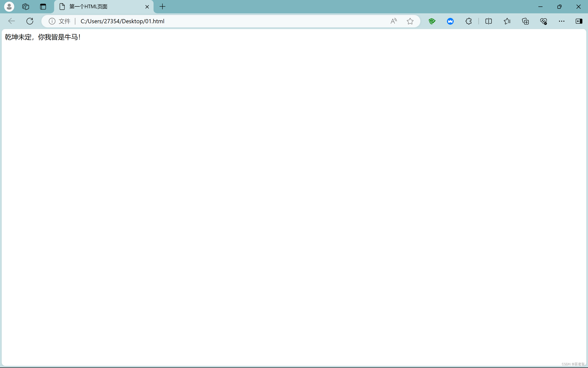Start Read aloud feature
The image size is (588, 368).
[x=394, y=21]
